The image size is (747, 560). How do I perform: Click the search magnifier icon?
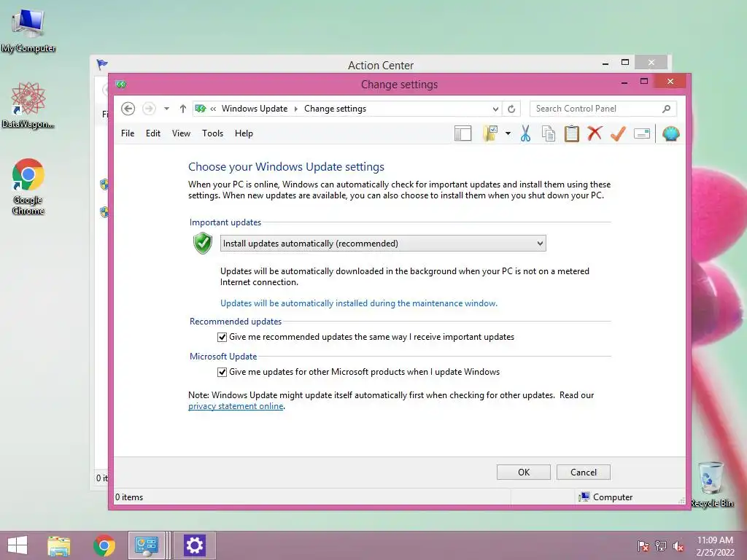[x=667, y=109]
